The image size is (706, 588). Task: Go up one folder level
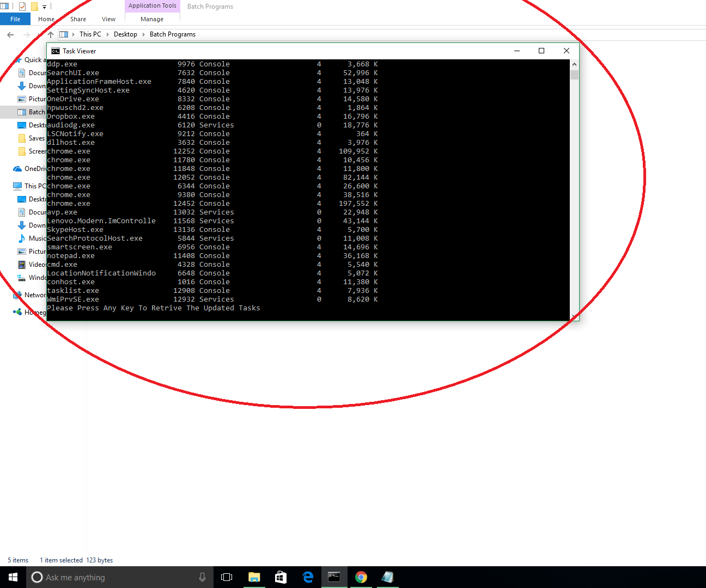50,34
